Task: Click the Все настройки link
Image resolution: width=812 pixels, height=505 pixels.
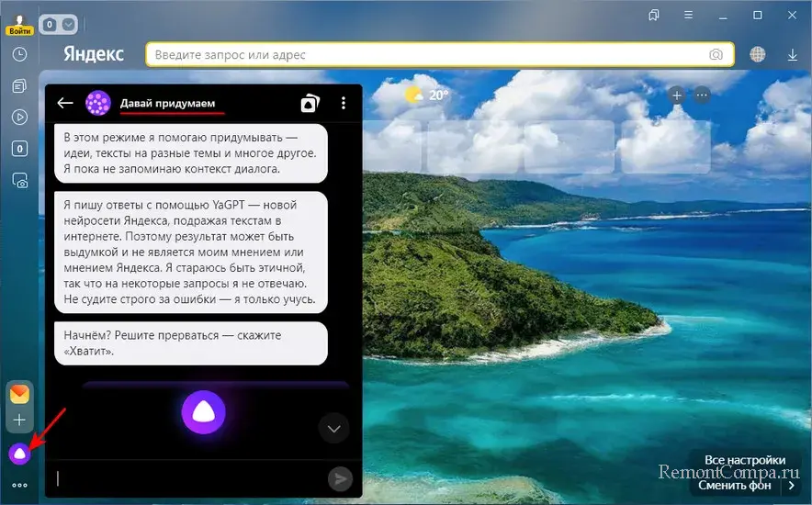Action: tap(745, 460)
